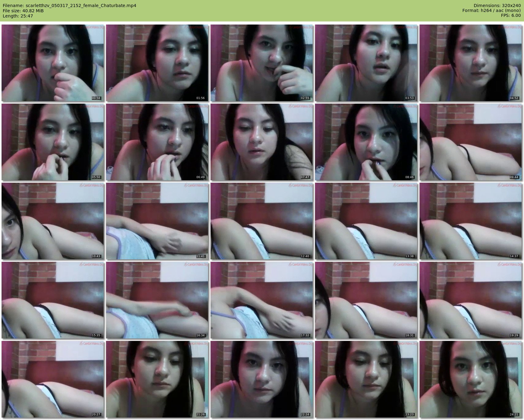Screen dimensions: 524x420
Task: Click the Filename text in the header
Action: coord(70,6)
